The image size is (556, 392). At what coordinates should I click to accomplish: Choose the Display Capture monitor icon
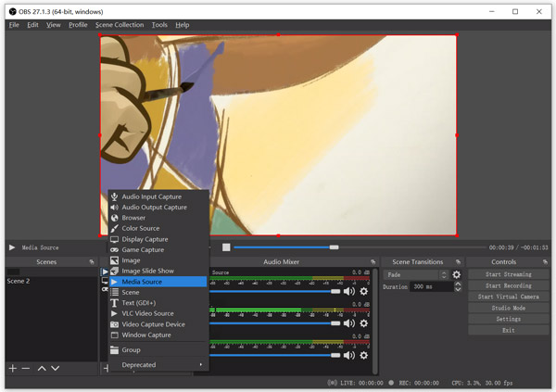114,239
